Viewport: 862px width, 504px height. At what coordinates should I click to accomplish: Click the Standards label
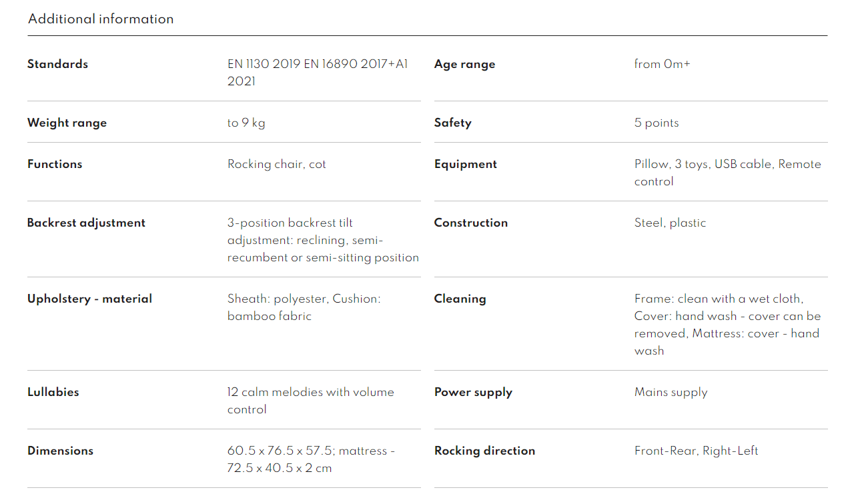[57, 64]
